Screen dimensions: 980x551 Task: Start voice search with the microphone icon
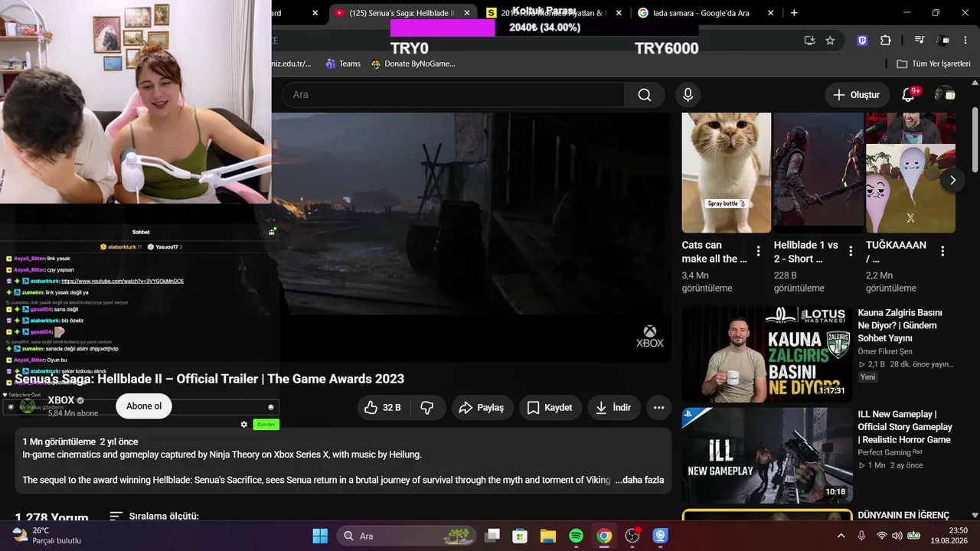tap(688, 95)
